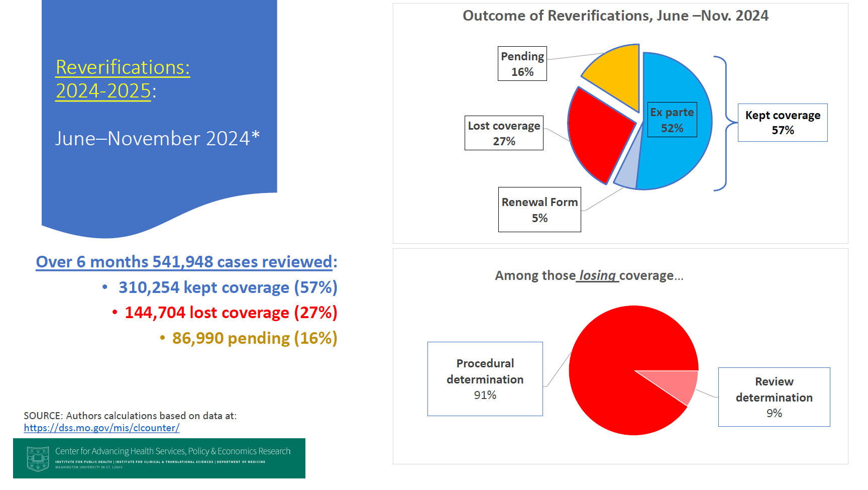Click chart title 'Outcome of Reverifications, June –Nov. 2024'
The width and height of the screenshot is (868, 490).
point(615,16)
